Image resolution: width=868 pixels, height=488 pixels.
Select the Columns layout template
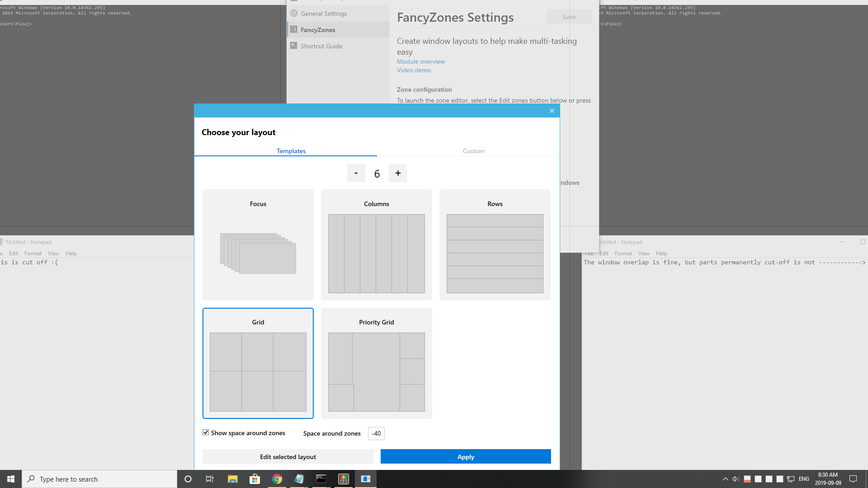pyautogui.click(x=376, y=245)
